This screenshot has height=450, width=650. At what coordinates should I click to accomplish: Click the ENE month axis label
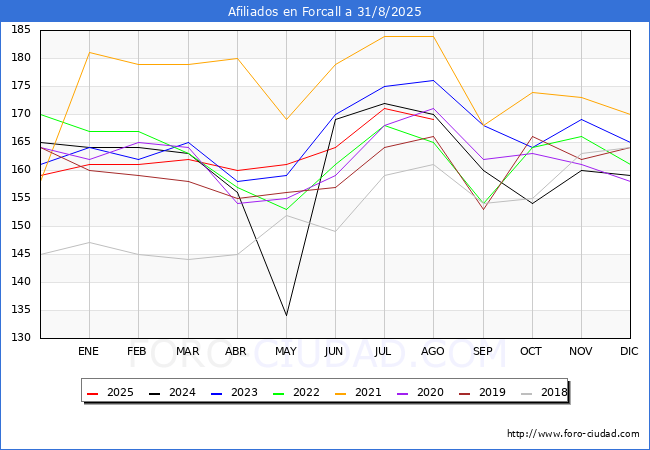click(x=88, y=351)
